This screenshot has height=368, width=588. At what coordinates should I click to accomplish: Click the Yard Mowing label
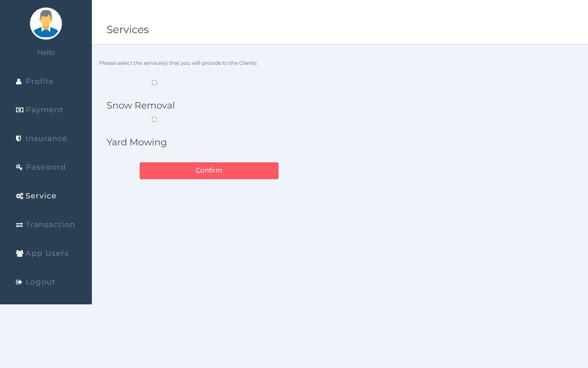[136, 142]
